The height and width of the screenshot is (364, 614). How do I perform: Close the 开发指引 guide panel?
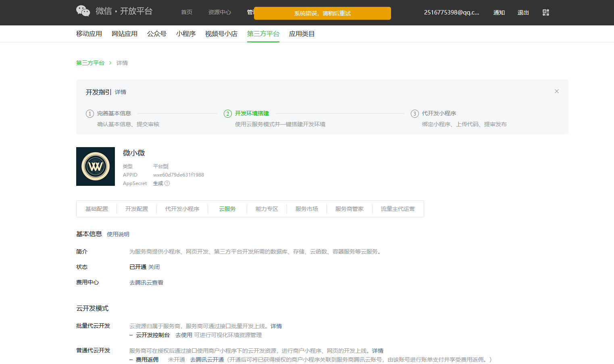[x=557, y=91]
